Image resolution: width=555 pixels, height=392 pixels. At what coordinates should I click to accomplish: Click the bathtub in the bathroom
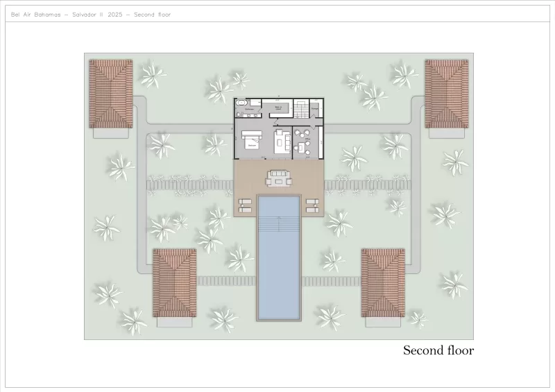coord(242,103)
